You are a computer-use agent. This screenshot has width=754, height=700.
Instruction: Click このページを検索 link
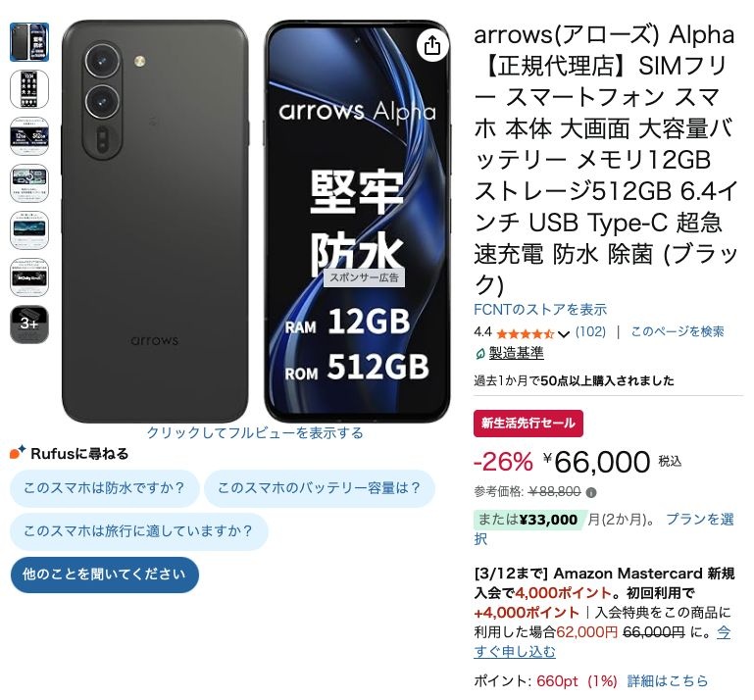[x=678, y=331]
